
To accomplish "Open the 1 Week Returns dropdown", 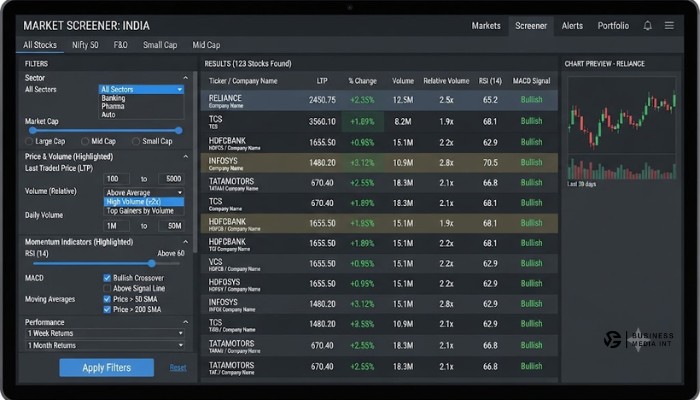I will point(105,333).
